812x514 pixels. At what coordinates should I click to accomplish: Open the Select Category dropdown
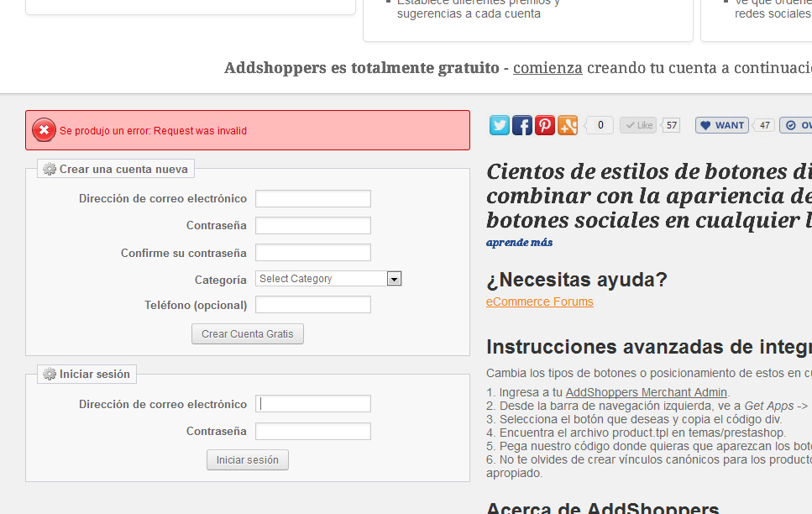click(328, 279)
